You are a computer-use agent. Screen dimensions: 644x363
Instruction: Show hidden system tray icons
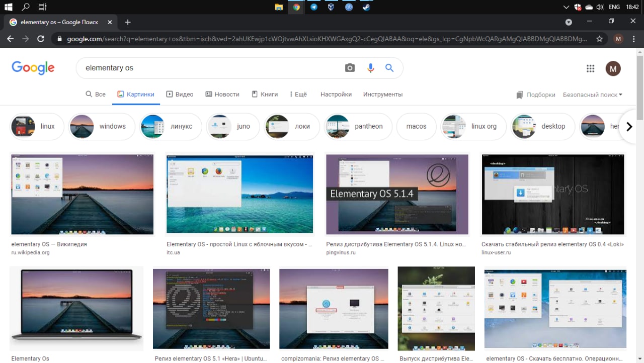pos(567,7)
